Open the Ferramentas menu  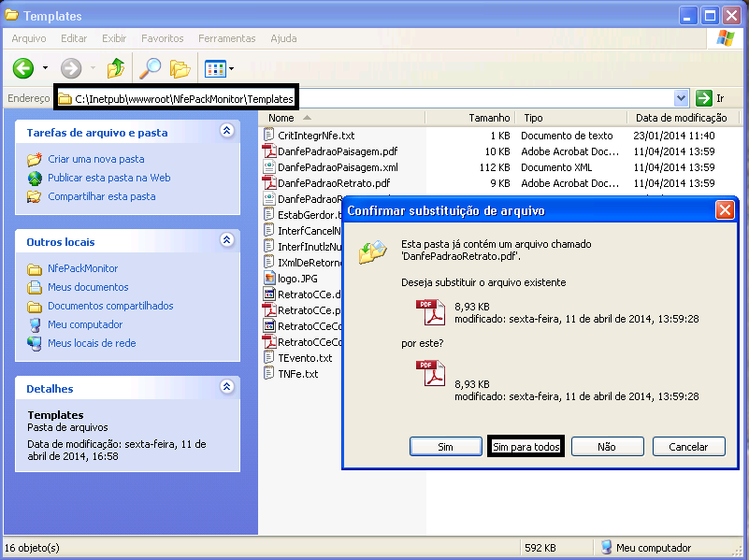(x=226, y=38)
